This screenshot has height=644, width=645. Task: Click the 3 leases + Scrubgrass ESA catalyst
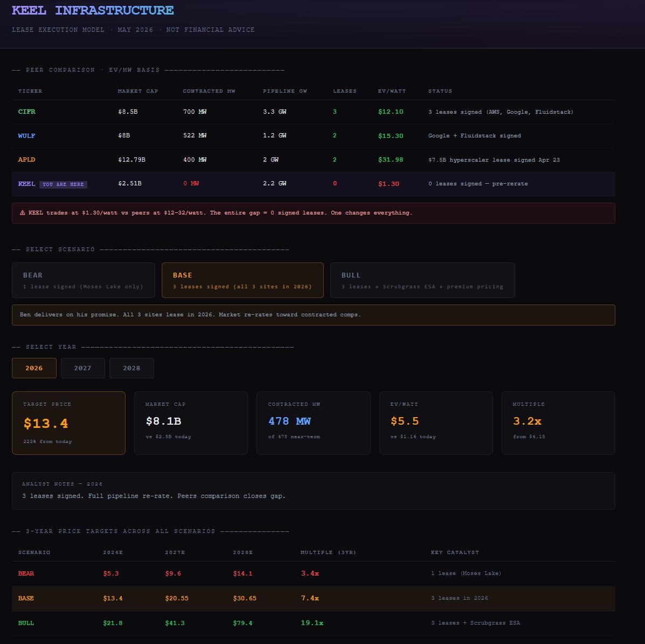(x=475, y=623)
